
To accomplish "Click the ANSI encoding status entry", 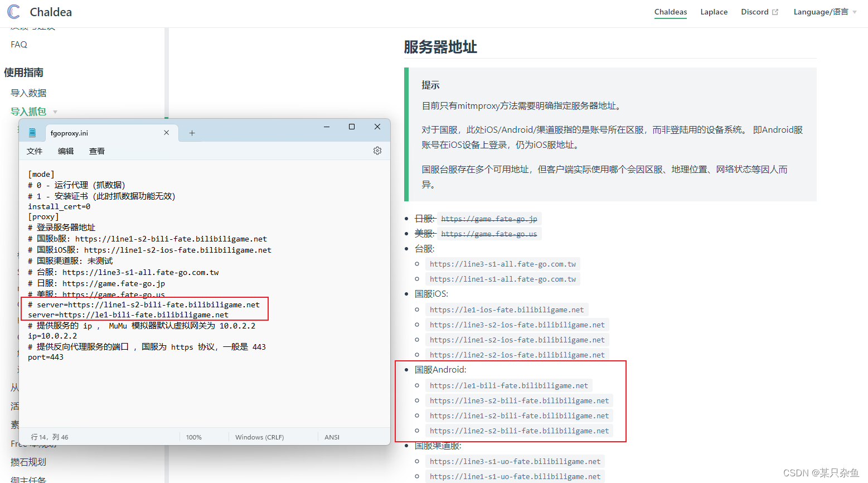I will [332, 437].
